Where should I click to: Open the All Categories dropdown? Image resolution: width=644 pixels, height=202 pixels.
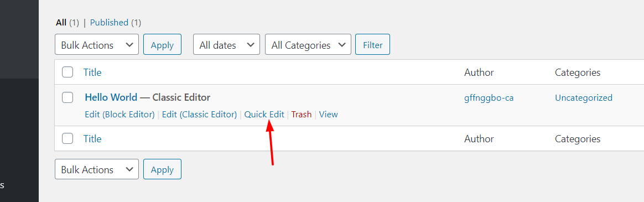[308, 45]
